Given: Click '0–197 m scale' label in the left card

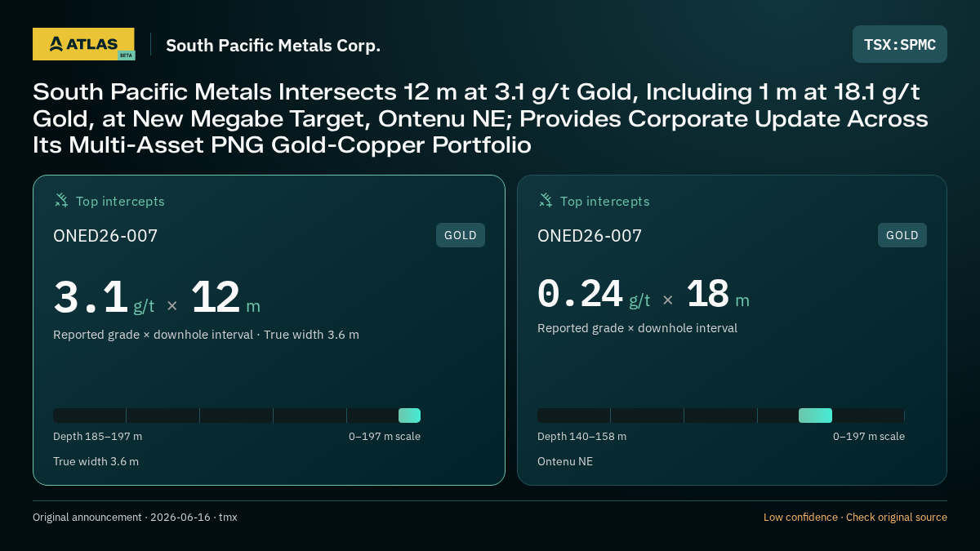Looking at the screenshot, I should [x=385, y=437].
